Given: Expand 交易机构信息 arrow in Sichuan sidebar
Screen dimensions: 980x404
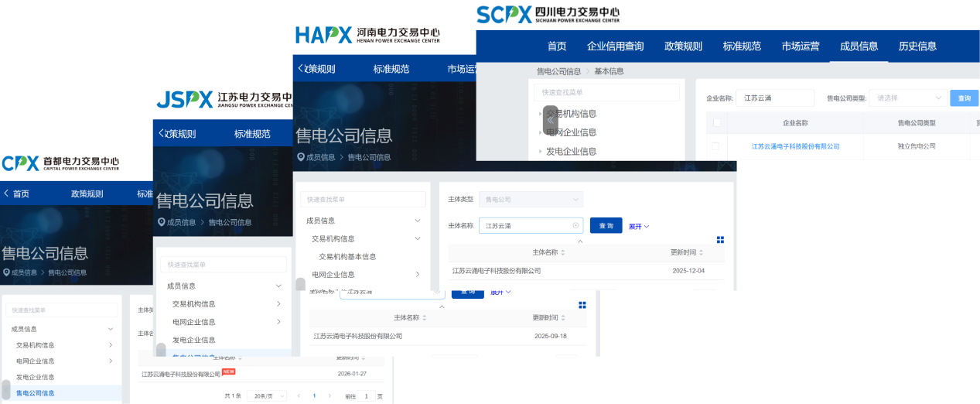Looking at the screenshot, I should (541, 114).
